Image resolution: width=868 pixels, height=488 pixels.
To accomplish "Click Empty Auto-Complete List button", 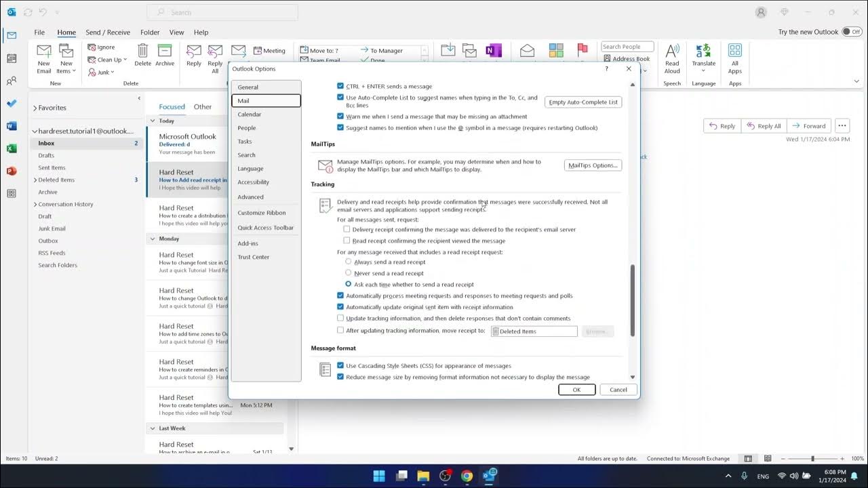I will click(583, 102).
